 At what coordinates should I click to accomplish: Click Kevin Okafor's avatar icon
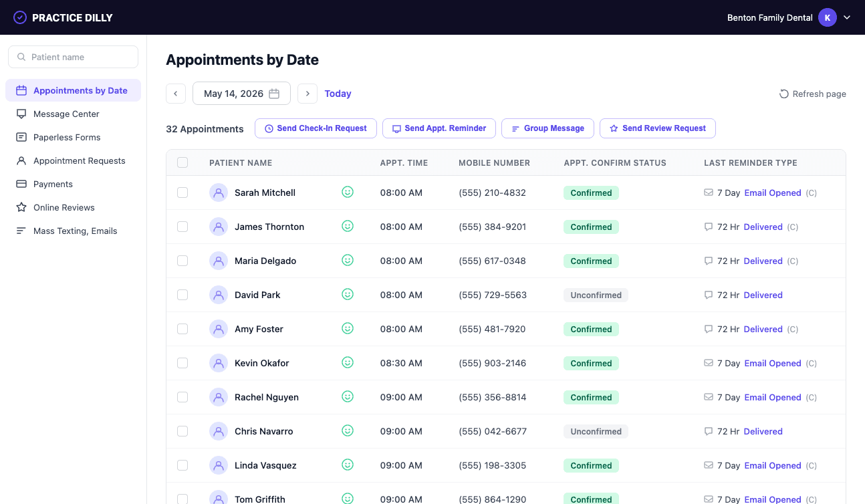[x=219, y=363]
